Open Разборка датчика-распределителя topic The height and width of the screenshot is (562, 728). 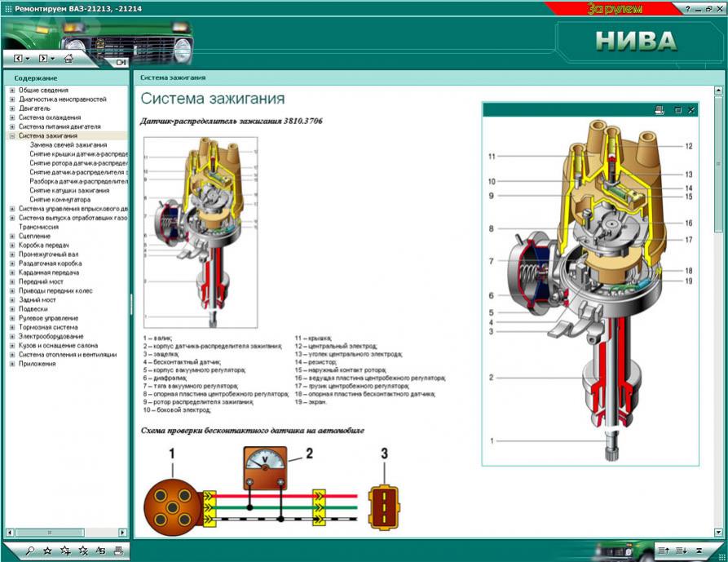(78, 181)
